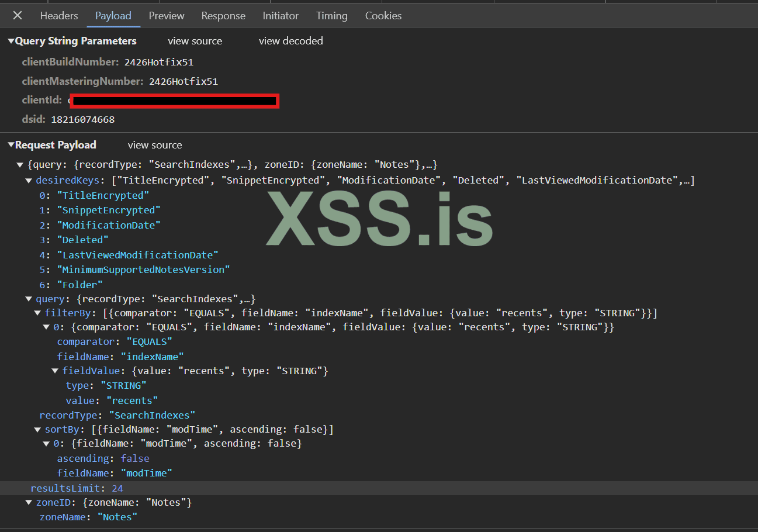Select the resultsLimit row

click(77, 488)
